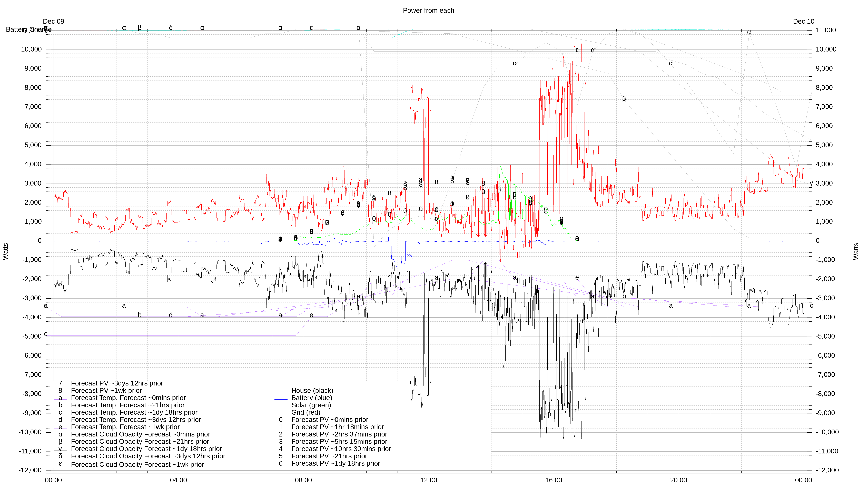Click the 'Power from each' chart title

428,11
